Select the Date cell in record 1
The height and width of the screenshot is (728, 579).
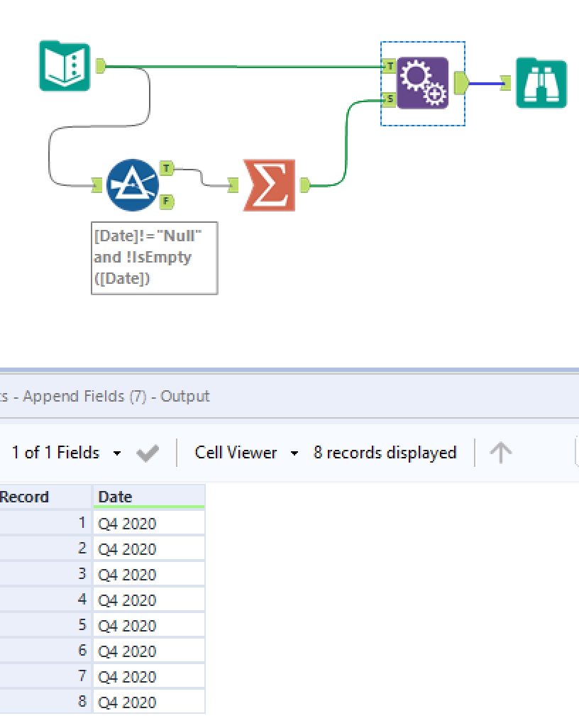tap(148, 524)
